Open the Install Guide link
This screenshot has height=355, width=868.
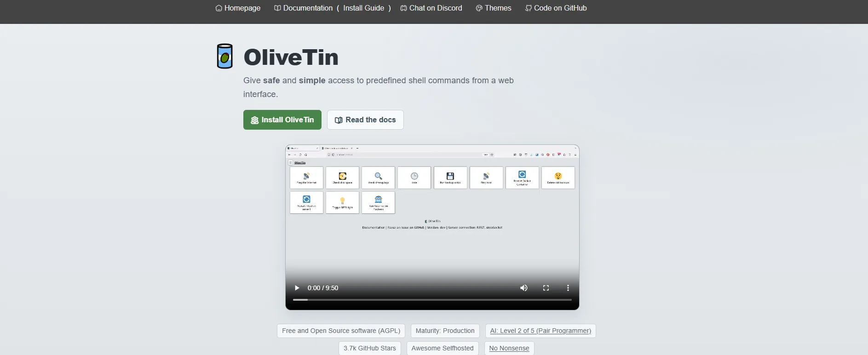tap(363, 8)
